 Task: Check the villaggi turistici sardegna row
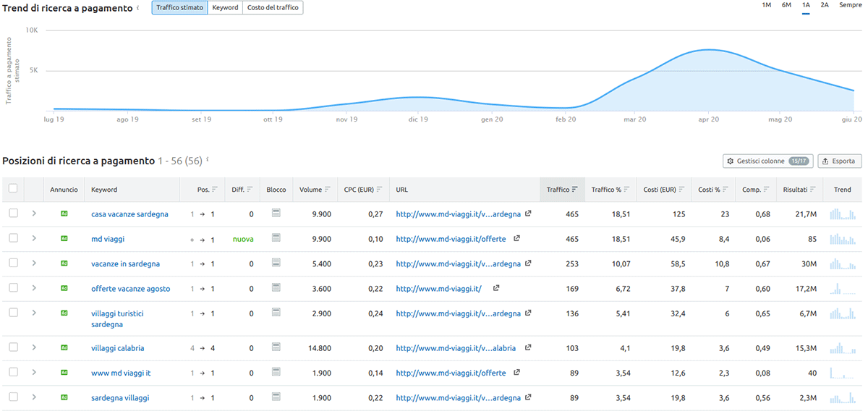click(x=13, y=313)
